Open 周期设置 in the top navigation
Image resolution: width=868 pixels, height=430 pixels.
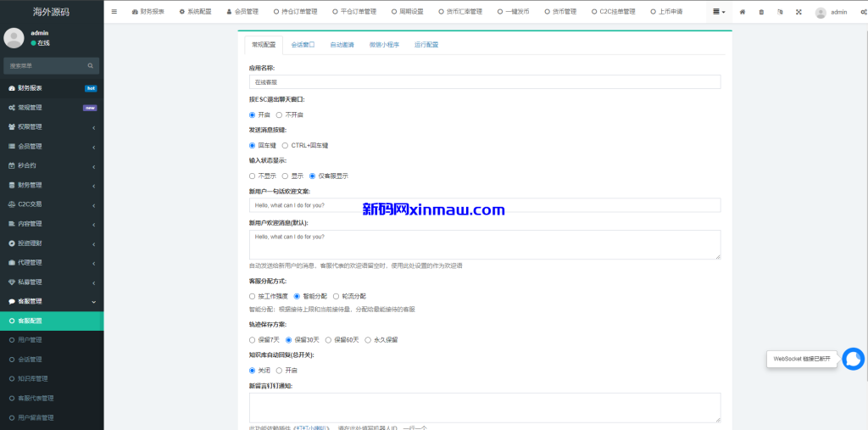click(x=408, y=12)
